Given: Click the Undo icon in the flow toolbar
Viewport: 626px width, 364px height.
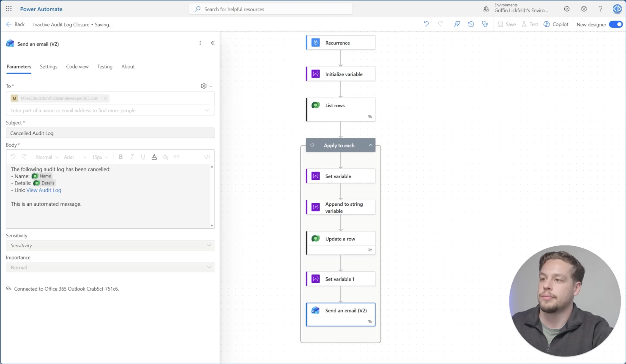Looking at the screenshot, I should coord(426,24).
